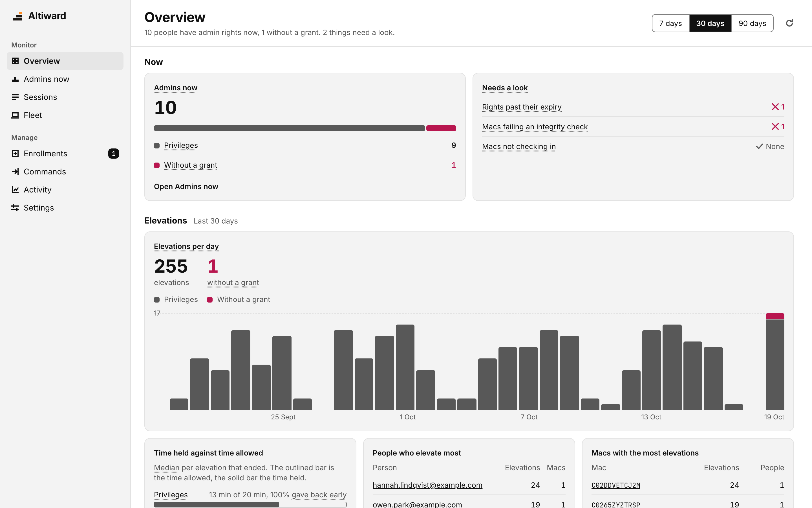
Task: Click the Enrollments badge showing 1
Action: (113, 154)
